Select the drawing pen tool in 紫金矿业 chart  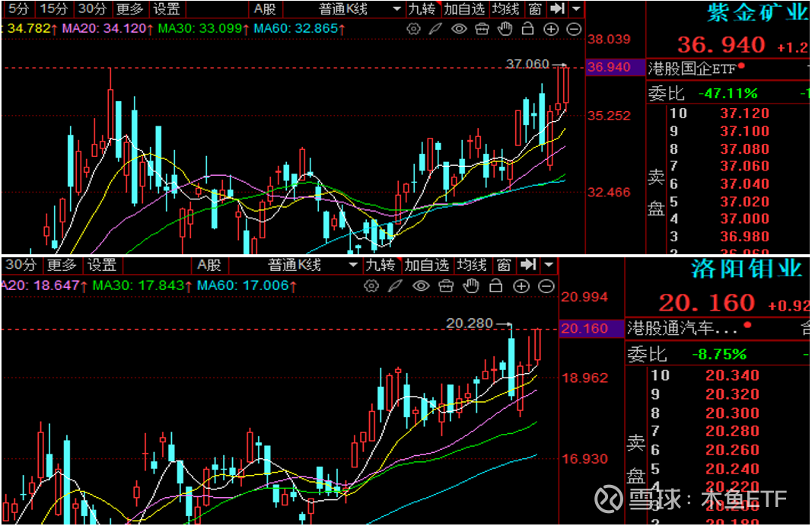(x=435, y=29)
